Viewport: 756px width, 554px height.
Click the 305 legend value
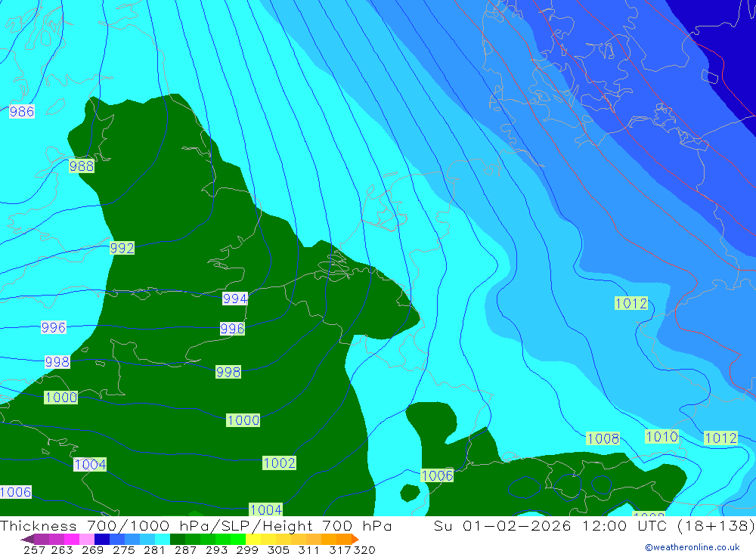pyautogui.click(x=277, y=549)
